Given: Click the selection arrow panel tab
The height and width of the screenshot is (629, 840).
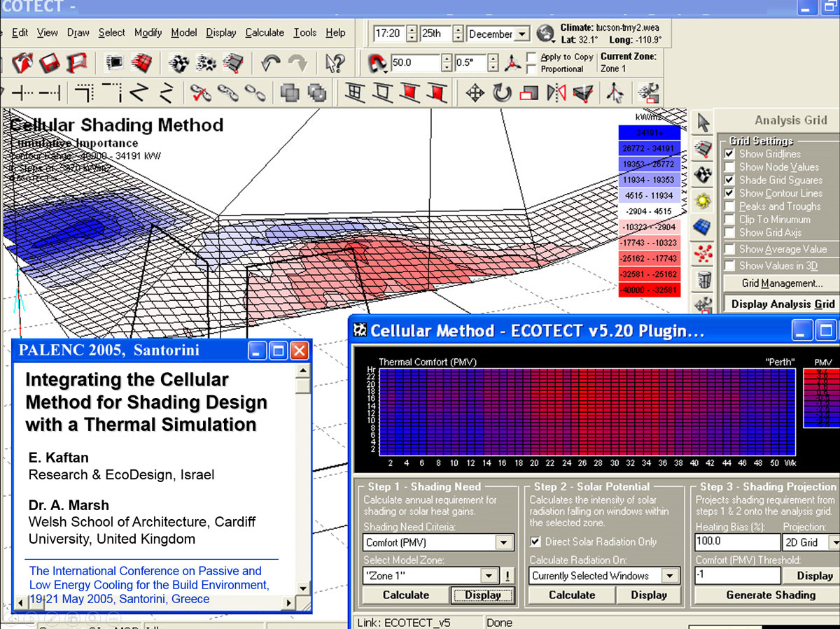Looking at the screenshot, I should coord(703,123).
